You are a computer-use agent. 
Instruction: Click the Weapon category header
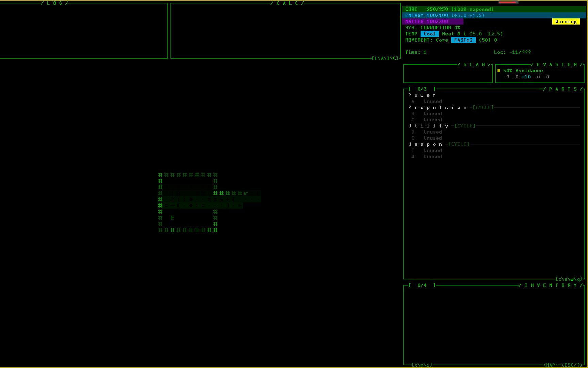click(x=425, y=144)
